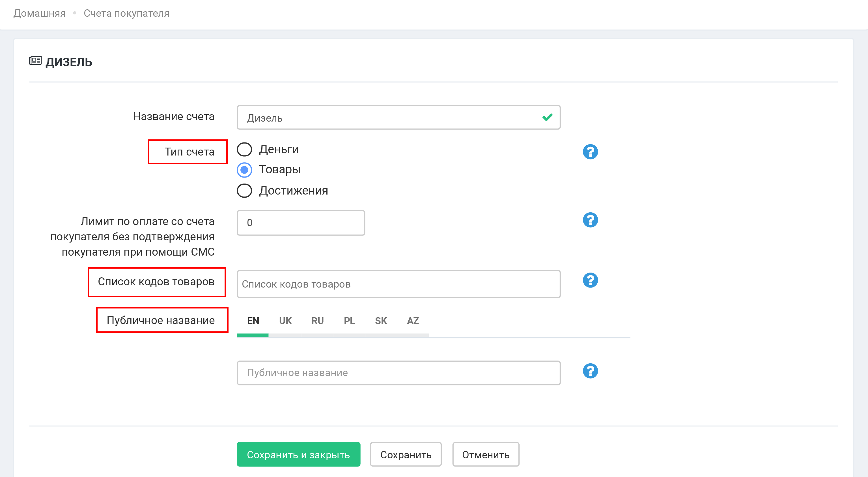Switch to the UK language tab
Image resolution: width=868 pixels, height=477 pixels.
[x=285, y=321]
